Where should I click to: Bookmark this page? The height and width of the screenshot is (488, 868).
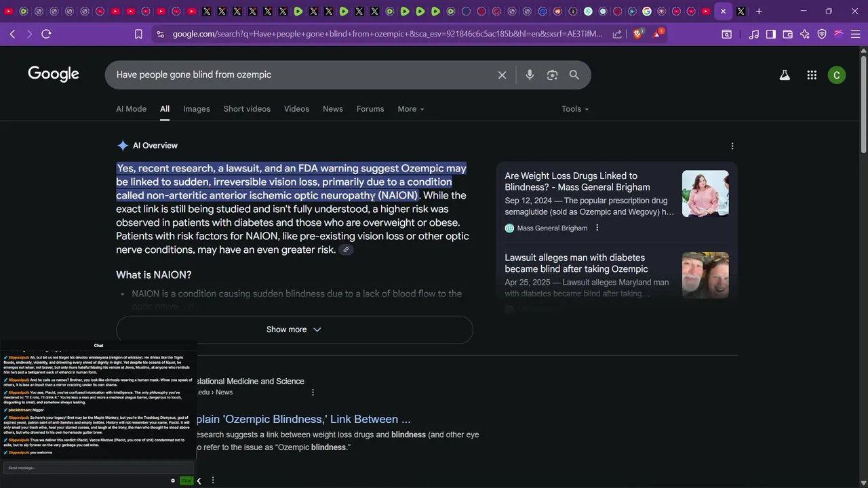point(138,34)
